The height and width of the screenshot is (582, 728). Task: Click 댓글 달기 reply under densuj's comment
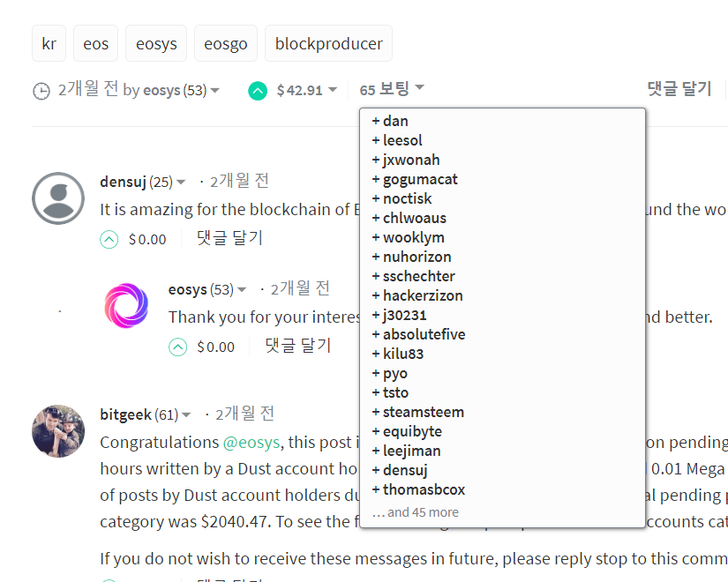pyautogui.click(x=229, y=238)
